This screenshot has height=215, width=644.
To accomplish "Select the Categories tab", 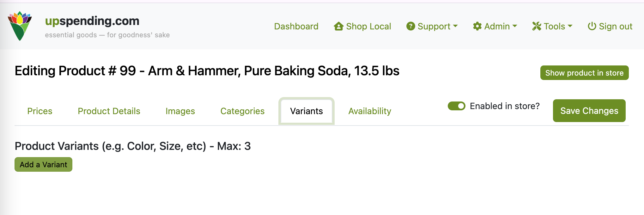I will [x=242, y=111].
